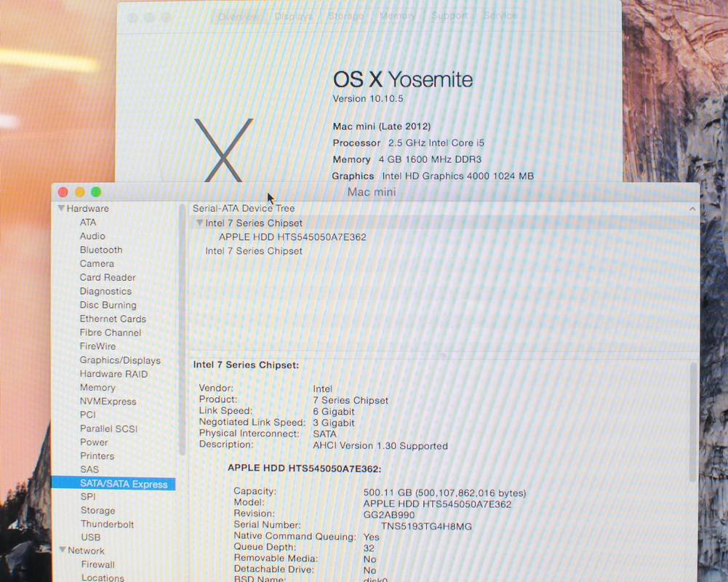Image resolution: width=728 pixels, height=582 pixels.
Task: Open Service tab in About This Mac
Action: tap(500, 15)
